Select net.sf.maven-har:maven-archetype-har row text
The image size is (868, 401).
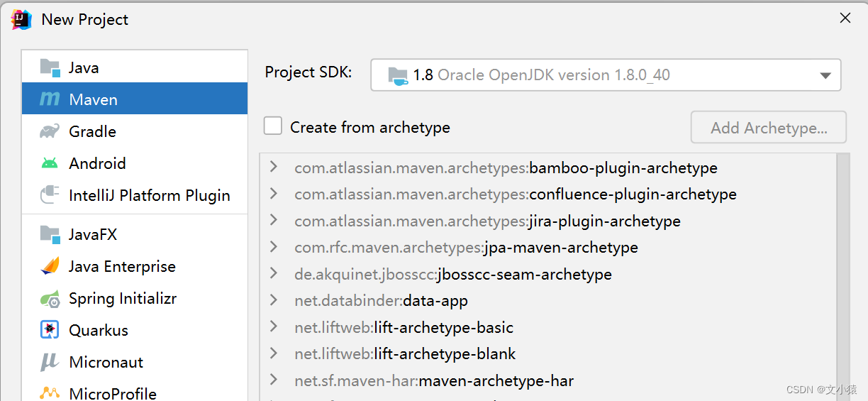tap(434, 381)
